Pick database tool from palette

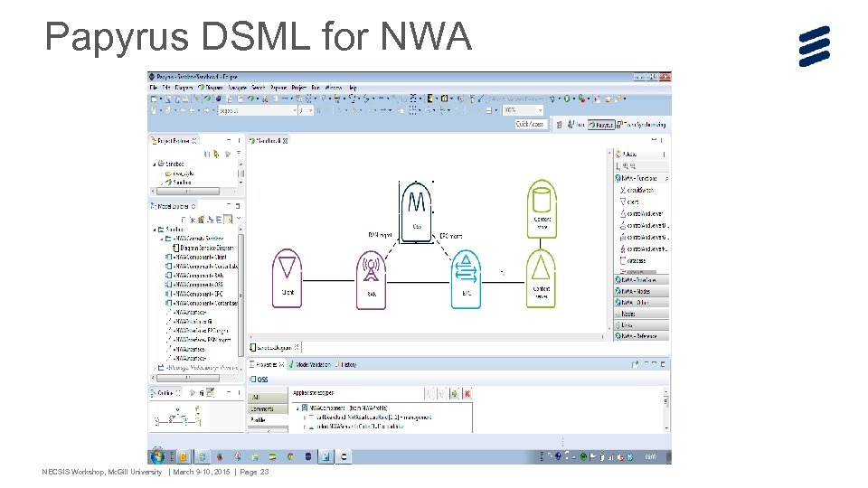(x=633, y=260)
